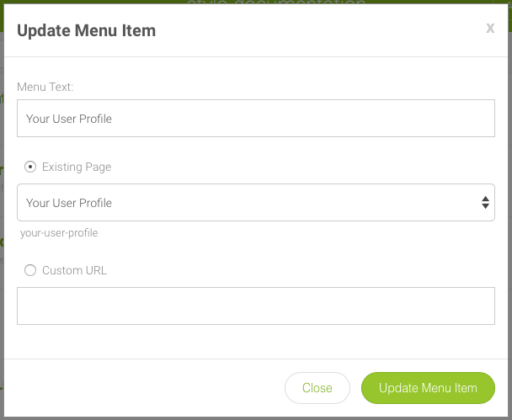This screenshot has width=512, height=420.
Task: Click the 'Menu Text:' field label
Action: [x=45, y=87]
